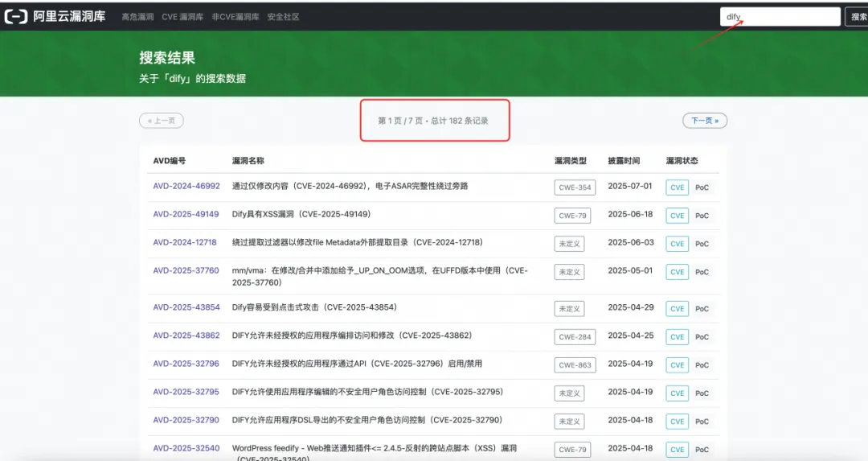Open the 非CVE漏洞库 menu item
This screenshot has width=868, height=461.
(x=235, y=17)
